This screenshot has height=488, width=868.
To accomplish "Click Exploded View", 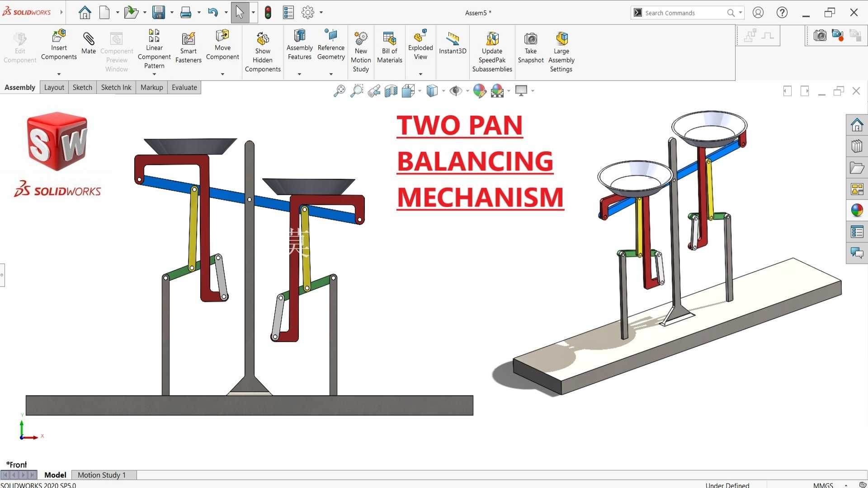I will pos(420,44).
